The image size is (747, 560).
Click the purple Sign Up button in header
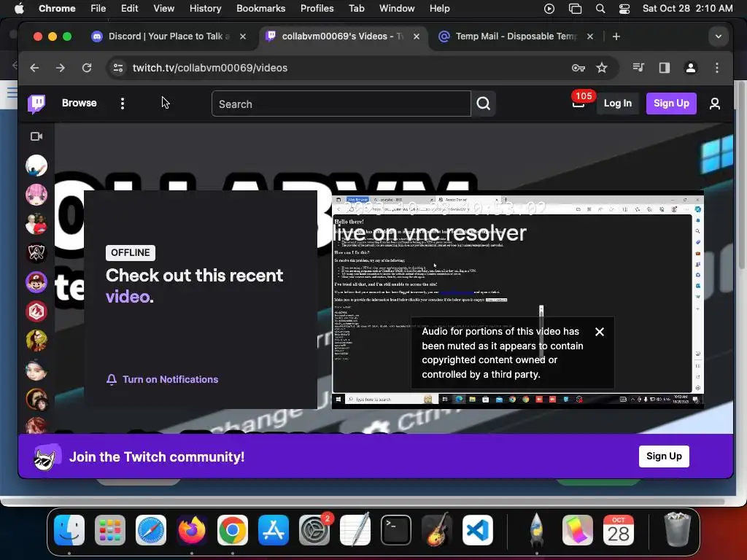pyautogui.click(x=671, y=104)
